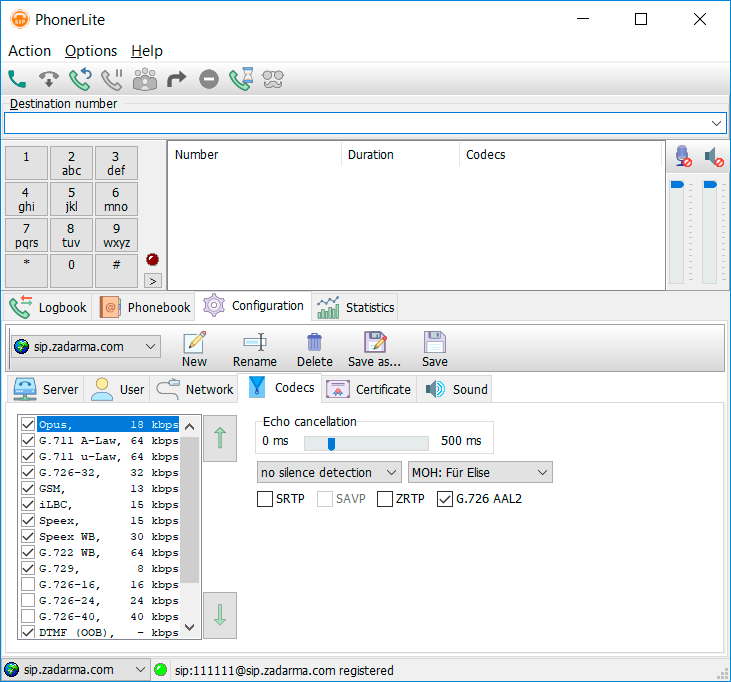
Task: Uncheck the GSM codec checkbox
Action: point(28,488)
